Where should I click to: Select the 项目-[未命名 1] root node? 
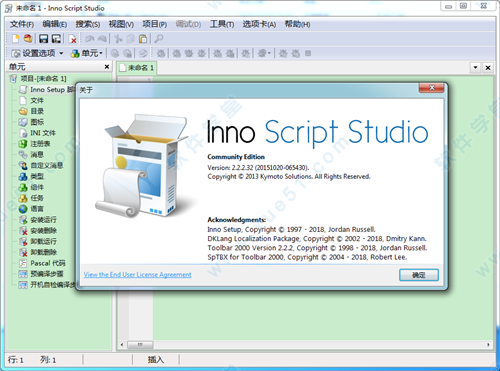[43, 79]
